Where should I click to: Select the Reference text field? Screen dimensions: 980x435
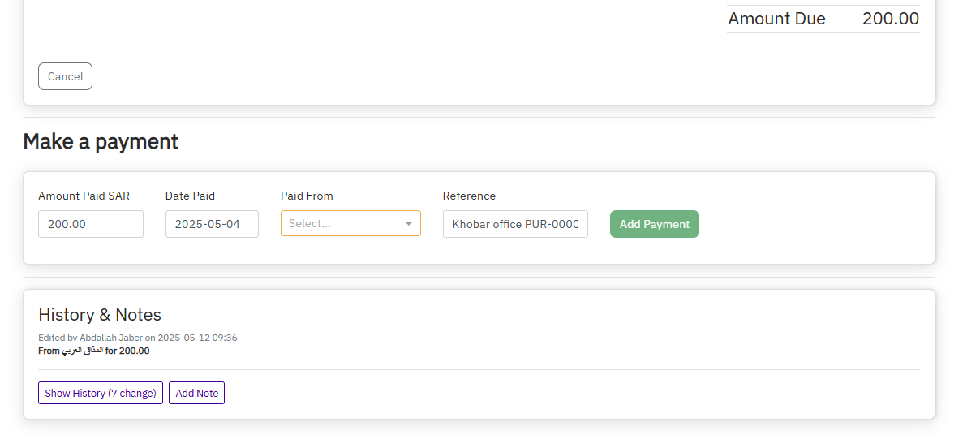point(515,224)
